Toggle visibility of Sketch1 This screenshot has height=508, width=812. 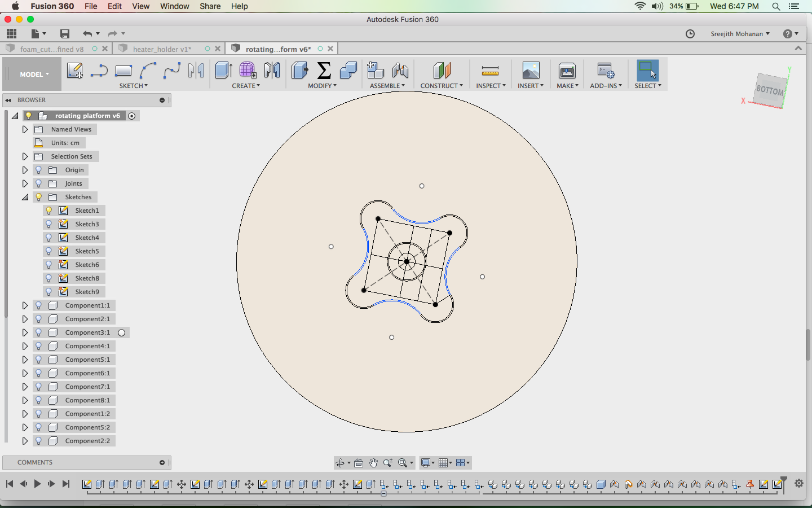pyautogui.click(x=49, y=211)
